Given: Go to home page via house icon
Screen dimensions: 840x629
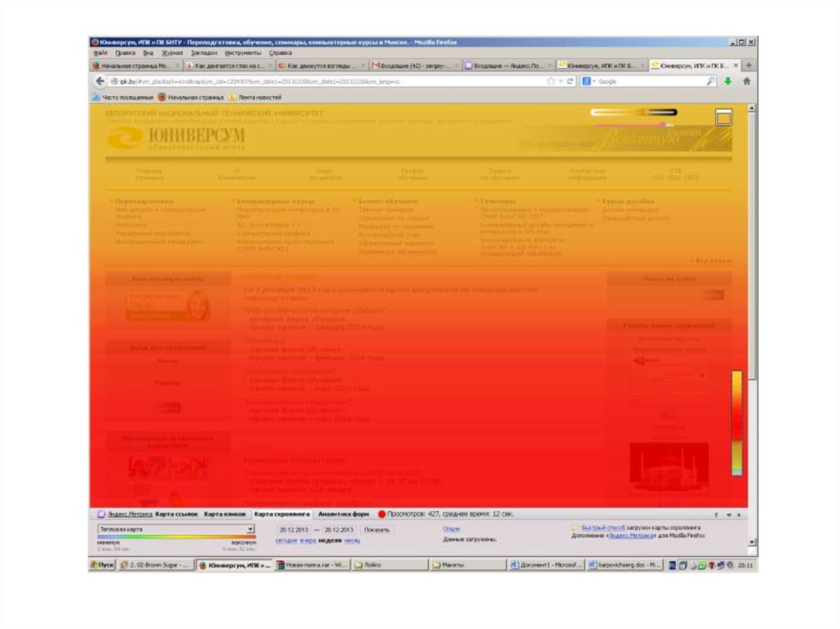Looking at the screenshot, I should (746, 81).
